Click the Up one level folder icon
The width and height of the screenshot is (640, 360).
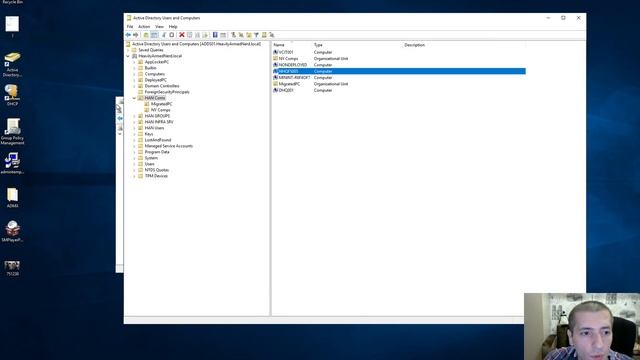[146, 35]
